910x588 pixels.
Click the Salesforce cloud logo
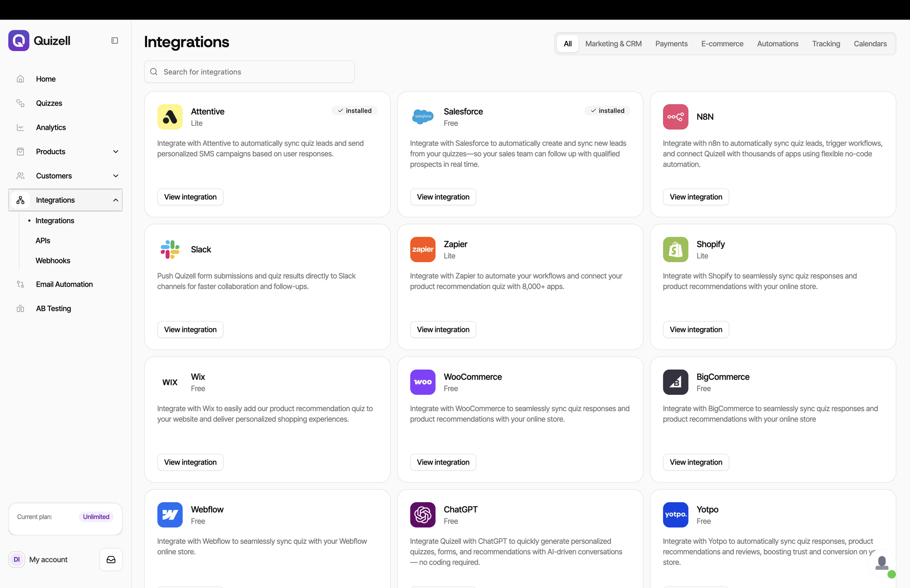(423, 117)
